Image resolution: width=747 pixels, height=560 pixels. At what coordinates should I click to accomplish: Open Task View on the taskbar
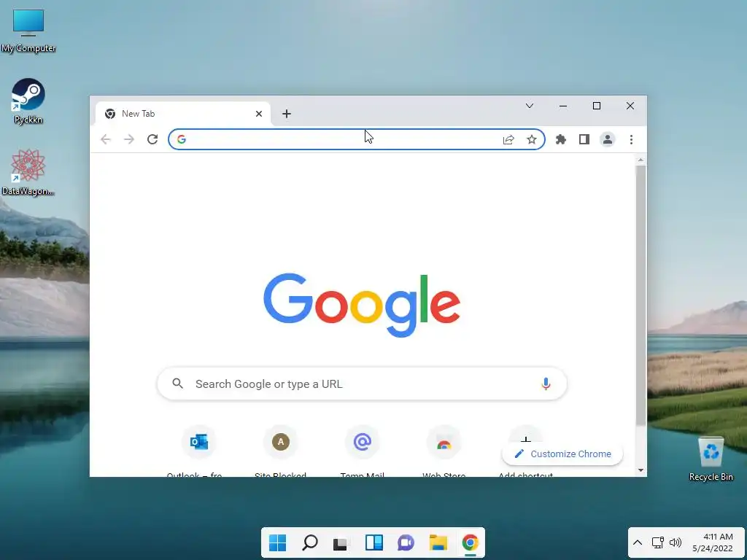pos(341,542)
